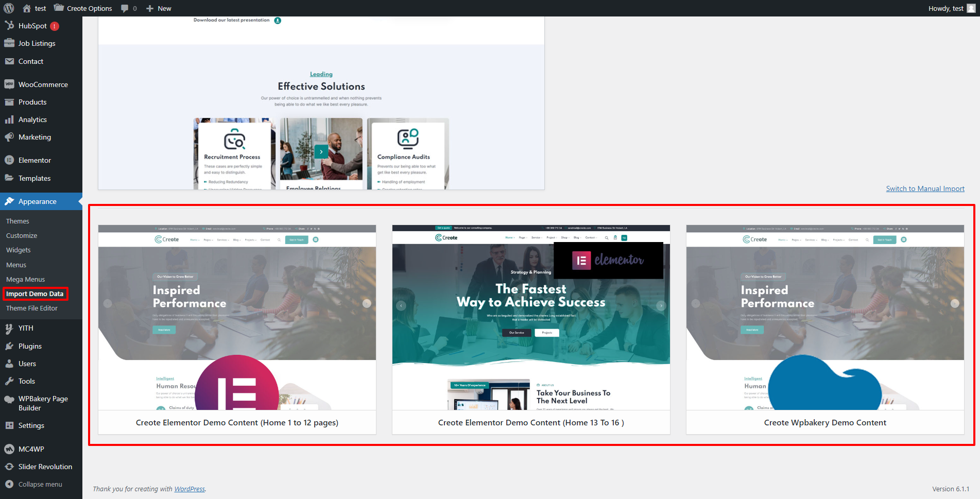The image size is (980, 499).
Task: Click the comments bubble icon
Action: [x=125, y=8]
